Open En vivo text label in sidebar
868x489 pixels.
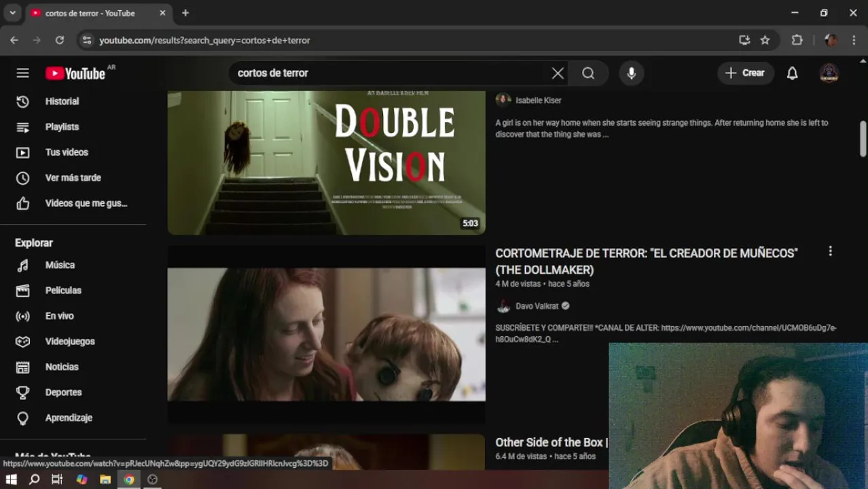60,316
